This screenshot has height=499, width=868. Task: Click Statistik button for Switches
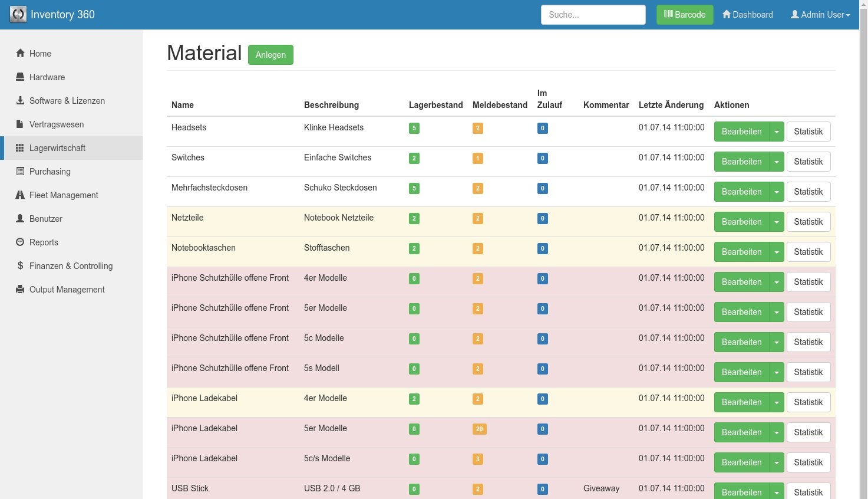808,162
